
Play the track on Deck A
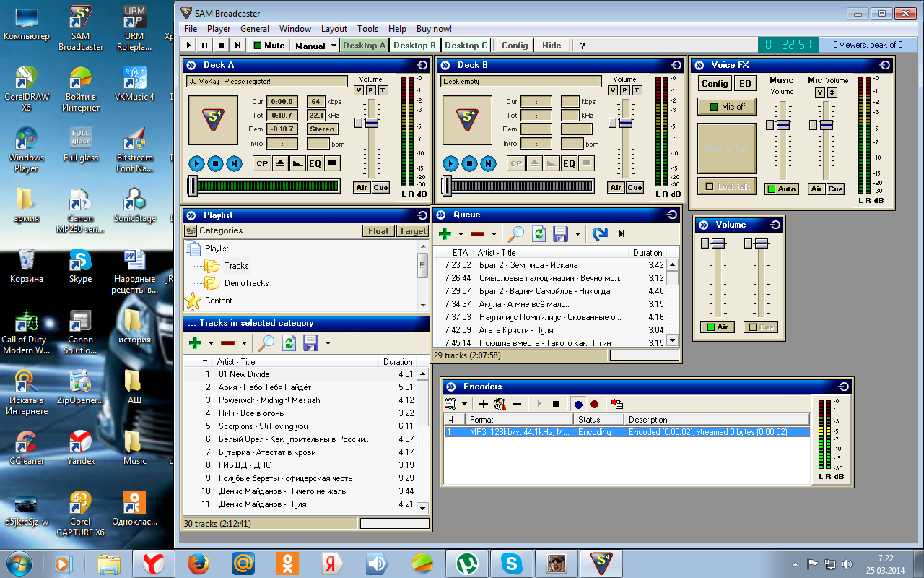click(196, 163)
